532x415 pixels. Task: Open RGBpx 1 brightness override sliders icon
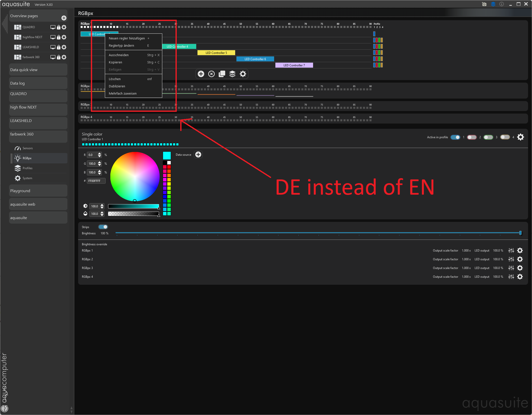511,251
